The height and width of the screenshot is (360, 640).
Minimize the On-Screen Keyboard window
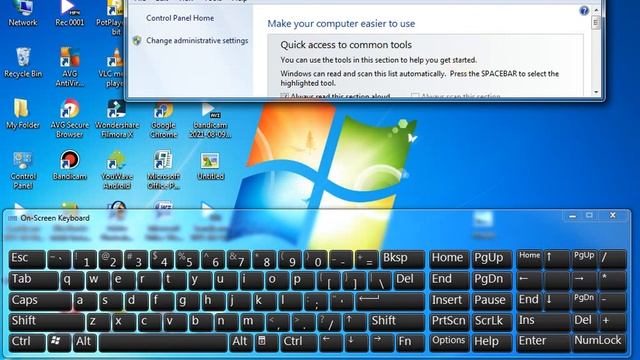tap(572, 216)
